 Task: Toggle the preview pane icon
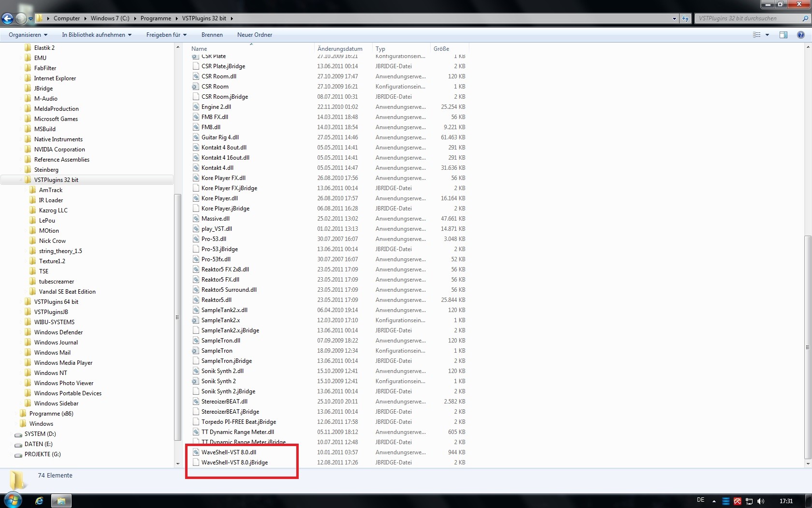(783, 35)
